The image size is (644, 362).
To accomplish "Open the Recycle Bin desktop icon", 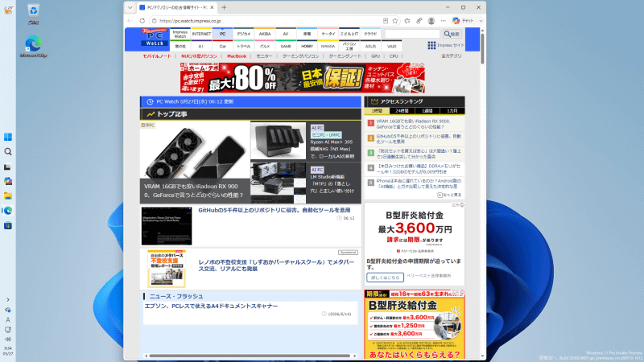I will coord(33,14).
